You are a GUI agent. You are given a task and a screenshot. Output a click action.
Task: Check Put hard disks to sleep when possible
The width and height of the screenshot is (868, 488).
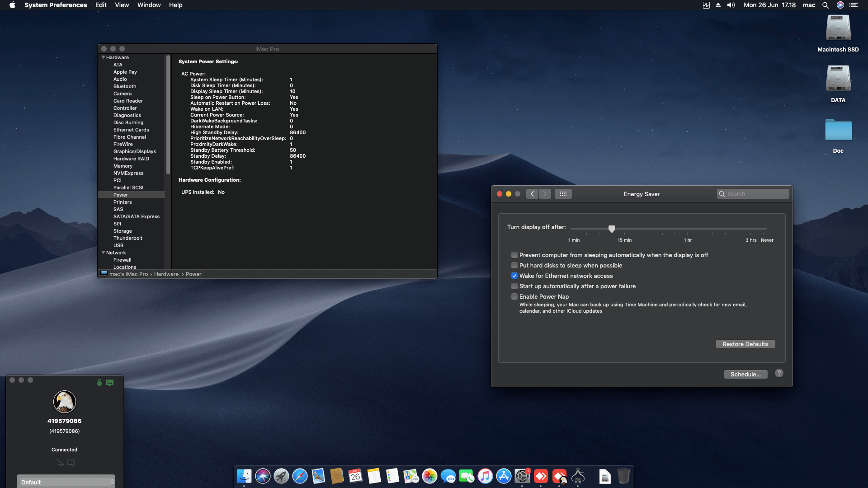[x=514, y=265]
